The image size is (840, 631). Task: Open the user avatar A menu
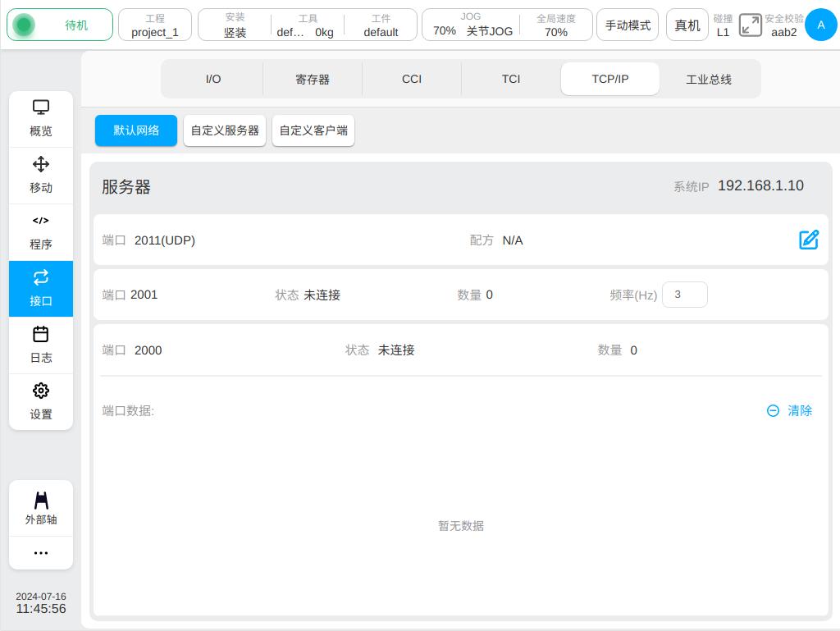coord(820,25)
